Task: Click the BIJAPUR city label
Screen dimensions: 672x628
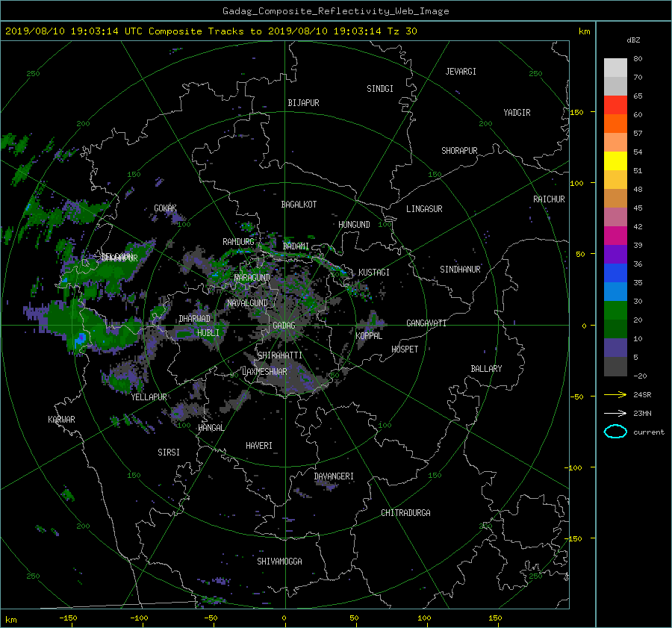Action: coord(303,103)
